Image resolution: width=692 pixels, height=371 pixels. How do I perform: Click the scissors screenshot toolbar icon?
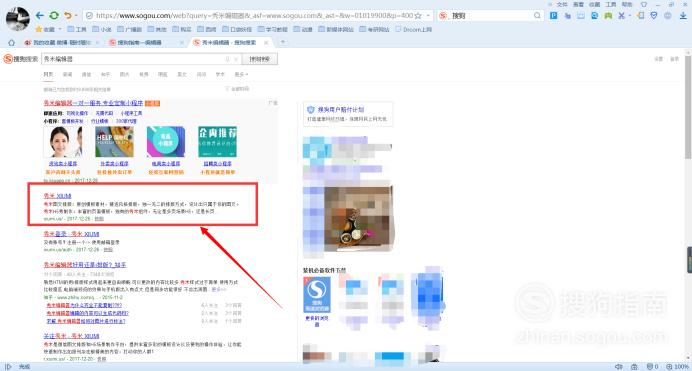point(622,15)
